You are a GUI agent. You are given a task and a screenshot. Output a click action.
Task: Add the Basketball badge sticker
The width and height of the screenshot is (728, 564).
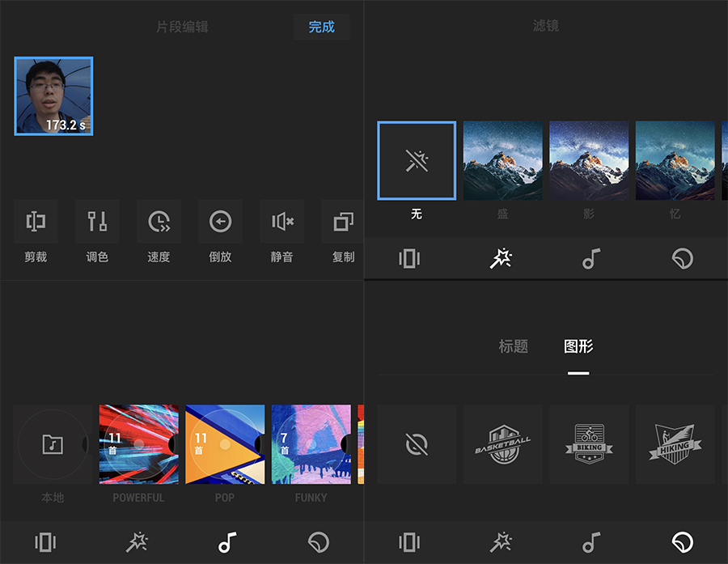(x=502, y=444)
